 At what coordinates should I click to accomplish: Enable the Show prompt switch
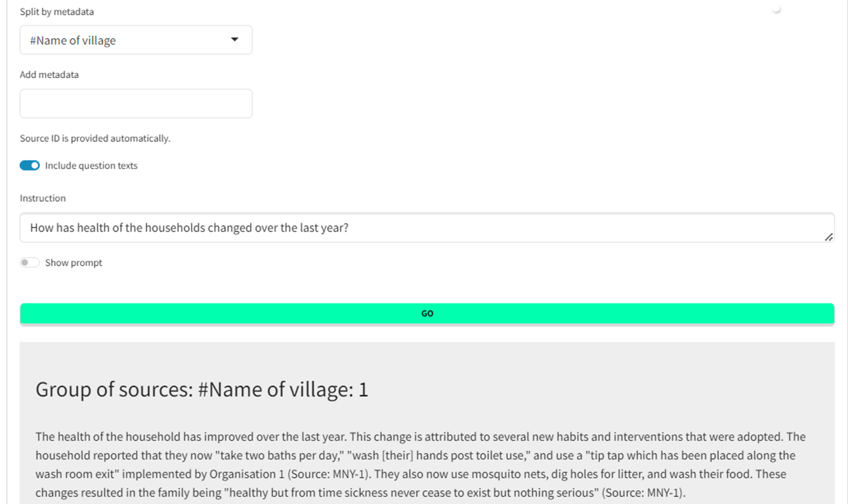pos(30,262)
